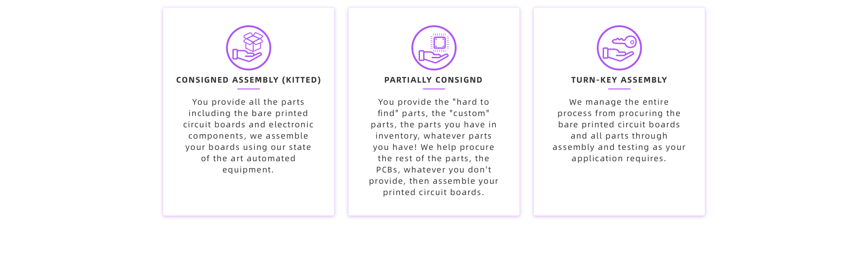This screenshot has width=868, height=261.
Task: Select the open box graphic above the hand
Action: point(253,42)
